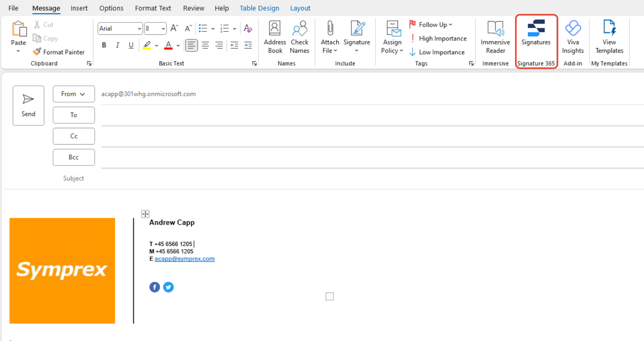The height and width of the screenshot is (341, 644).
Task: Choose sender with From button
Action: (x=74, y=94)
